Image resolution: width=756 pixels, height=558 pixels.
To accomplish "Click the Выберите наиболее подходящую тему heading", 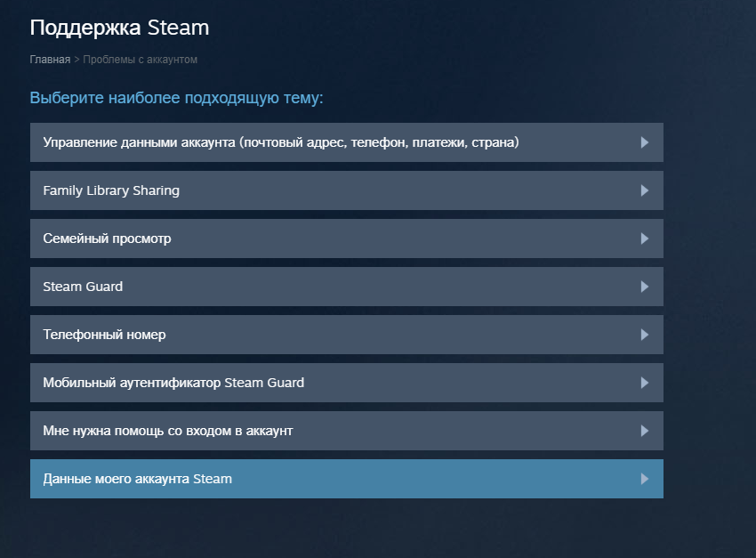I will pos(176,98).
